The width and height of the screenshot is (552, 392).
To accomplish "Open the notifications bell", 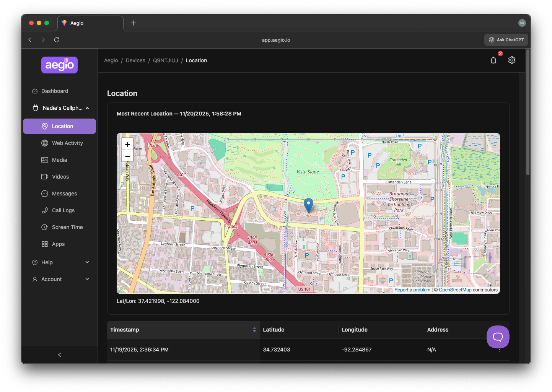I will 493,60.
